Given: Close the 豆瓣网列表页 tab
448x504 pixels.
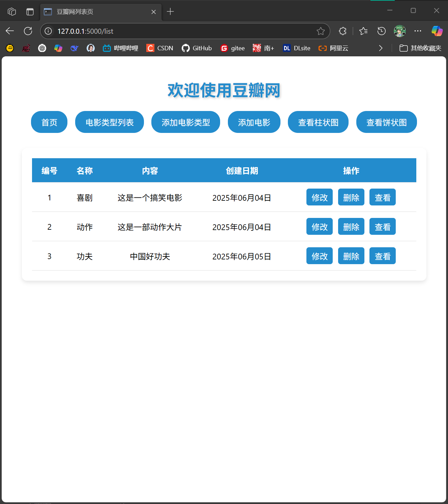Looking at the screenshot, I should [x=153, y=12].
